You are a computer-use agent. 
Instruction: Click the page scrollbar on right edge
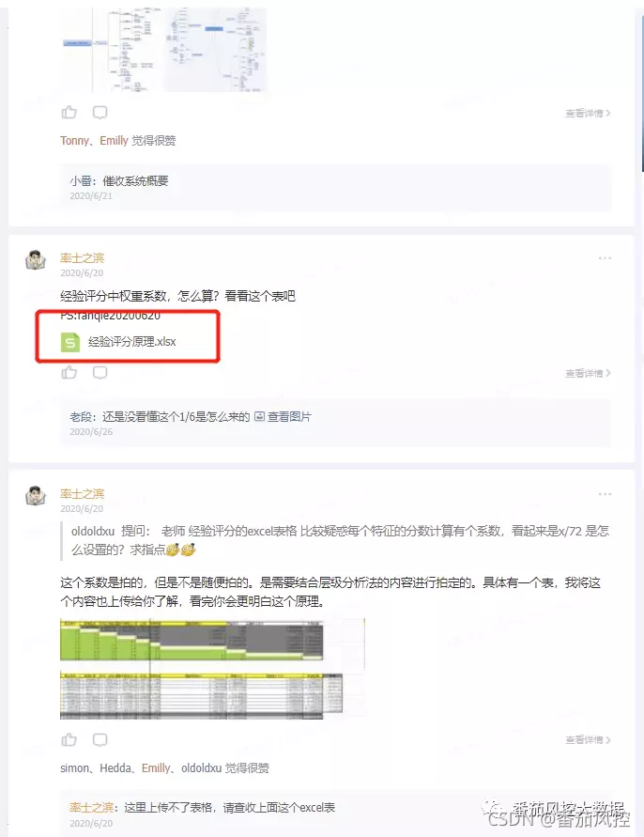[x=642, y=91]
